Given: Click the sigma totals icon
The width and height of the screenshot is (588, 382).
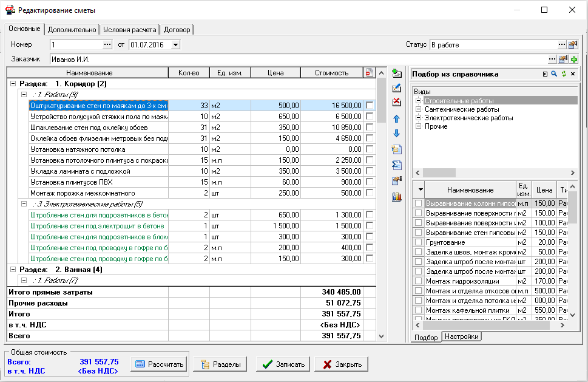Looking at the screenshot, I should pos(397,165).
